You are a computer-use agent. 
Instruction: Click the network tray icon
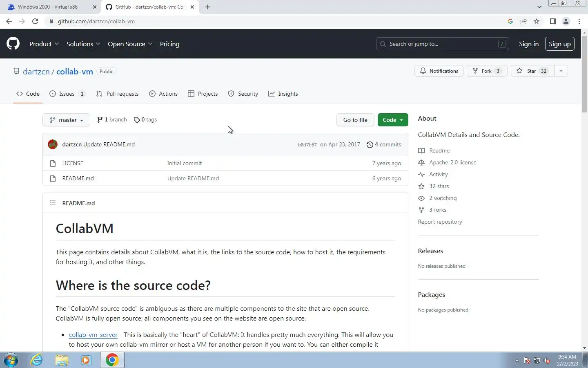click(537, 360)
